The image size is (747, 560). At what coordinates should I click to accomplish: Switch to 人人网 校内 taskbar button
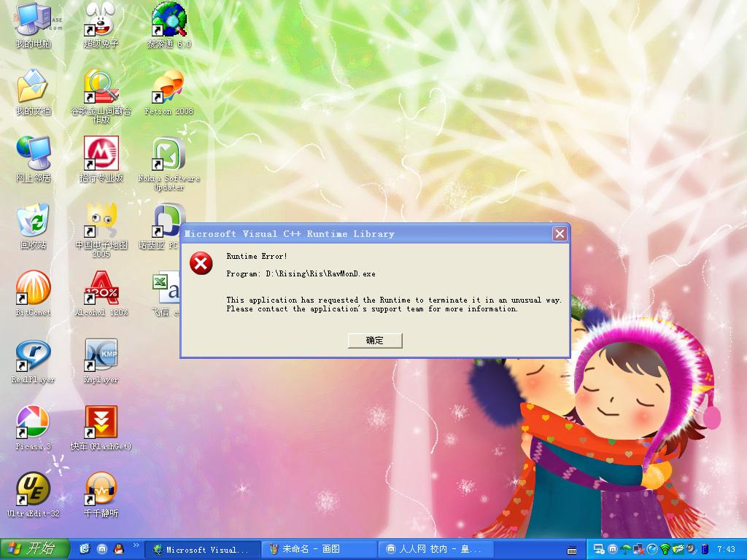(x=436, y=550)
